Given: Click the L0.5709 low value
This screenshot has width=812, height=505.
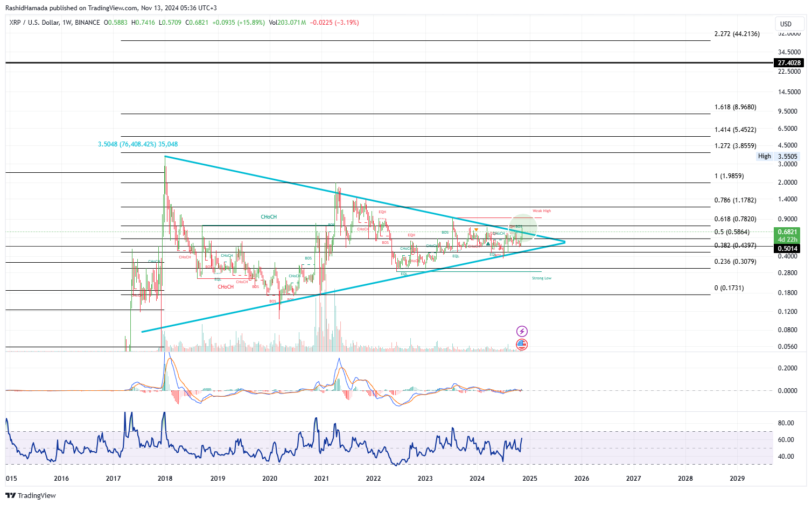Looking at the screenshot, I should pyautogui.click(x=170, y=23).
